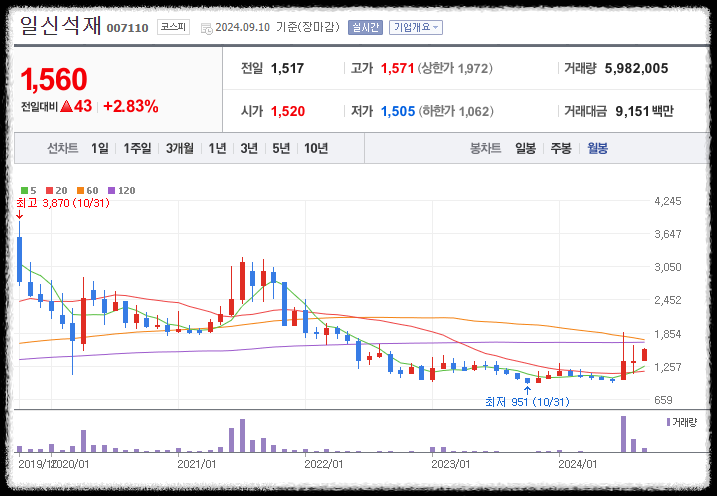Select the 월봉 candlestick chart
The height and width of the screenshot is (496, 717).
tap(597, 148)
